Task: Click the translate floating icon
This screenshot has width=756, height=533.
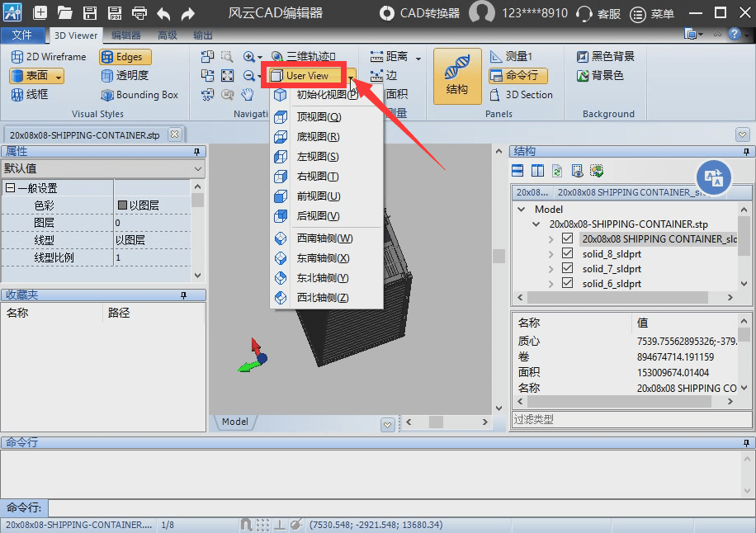Action: (x=714, y=177)
